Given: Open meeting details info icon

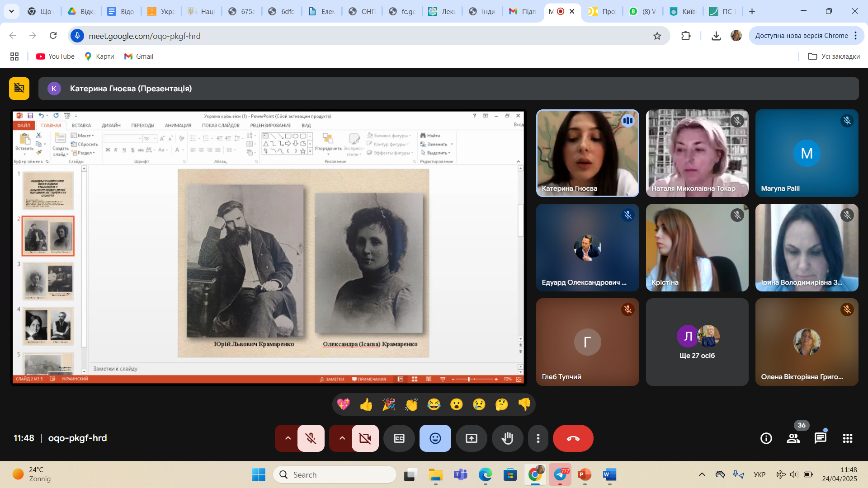Looking at the screenshot, I should coord(766,438).
